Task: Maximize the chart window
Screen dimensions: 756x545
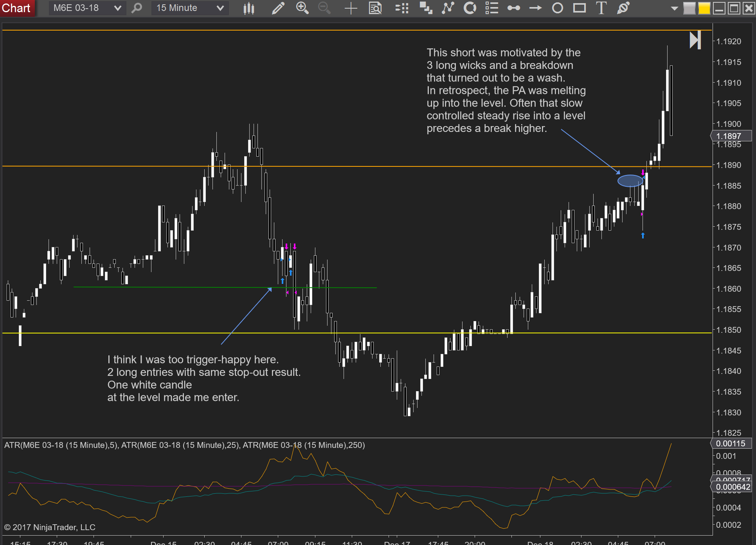Action: click(x=734, y=8)
